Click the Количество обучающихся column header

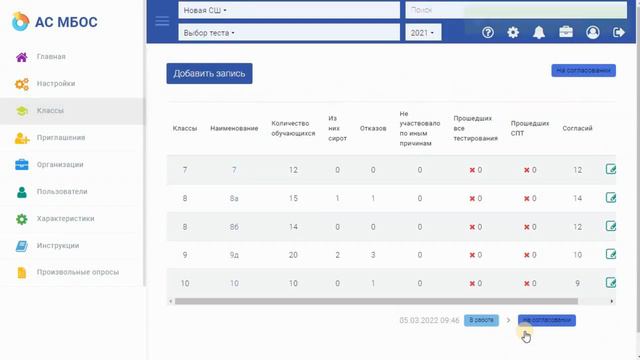click(x=293, y=128)
